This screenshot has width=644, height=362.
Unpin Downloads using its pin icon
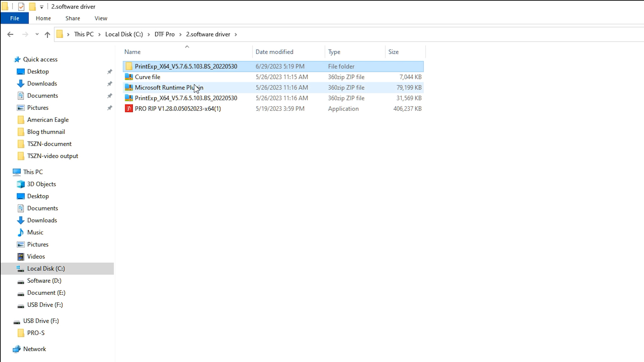[x=110, y=83]
